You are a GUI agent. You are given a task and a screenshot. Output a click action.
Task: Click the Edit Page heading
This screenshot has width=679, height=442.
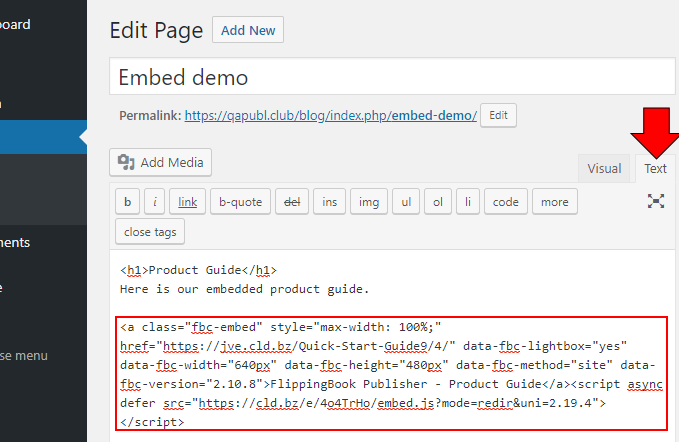(x=156, y=30)
